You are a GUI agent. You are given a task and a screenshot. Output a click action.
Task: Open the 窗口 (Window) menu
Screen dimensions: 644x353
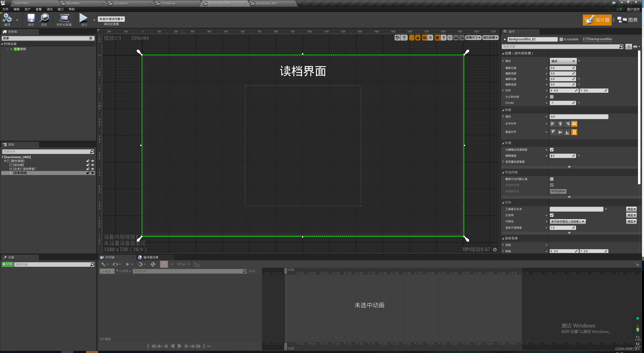click(x=60, y=9)
